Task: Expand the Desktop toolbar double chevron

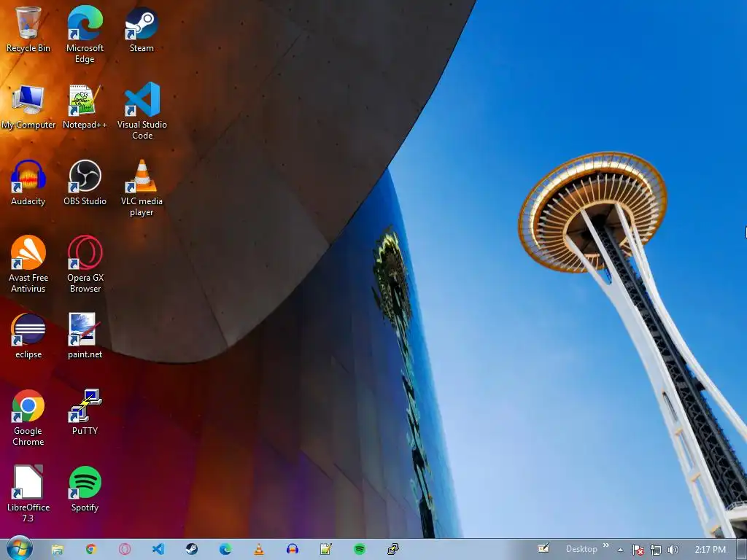Action: (606, 545)
